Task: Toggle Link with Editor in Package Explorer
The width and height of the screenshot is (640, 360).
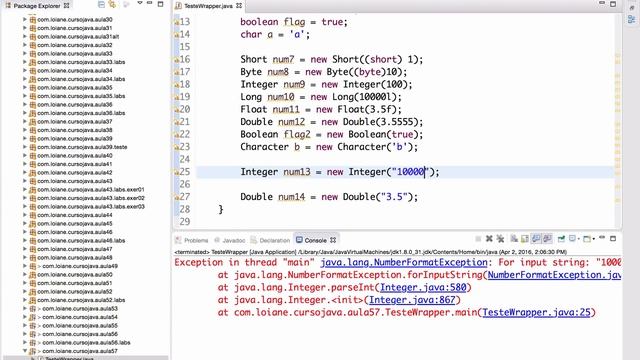Action: point(112,4)
